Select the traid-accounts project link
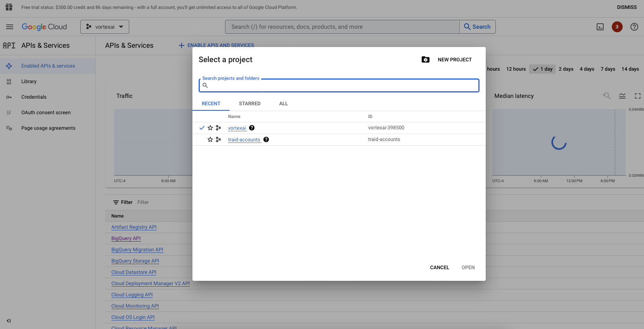Viewport: 644px width, 329px height. pos(244,140)
